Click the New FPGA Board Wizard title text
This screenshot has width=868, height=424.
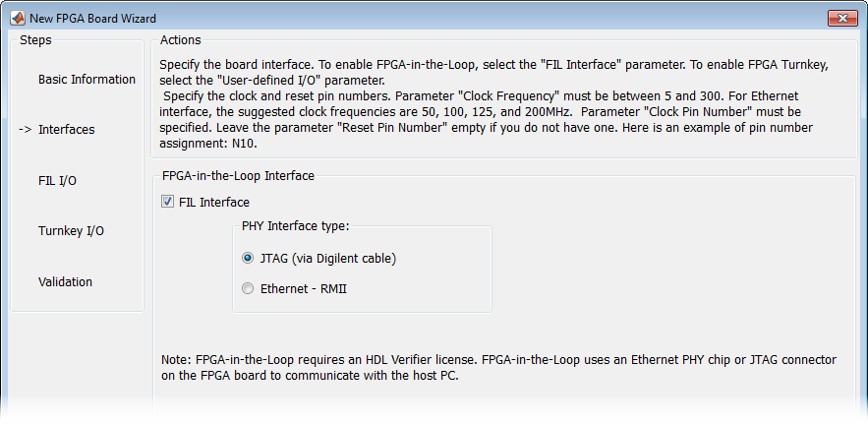click(x=92, y=19)
